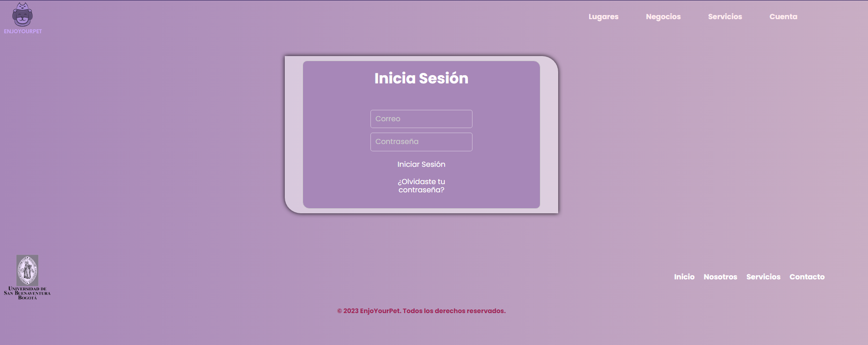The width and height of the screenshot is (868, 345).
Task: Click the EnjoYourPet cat logo
Action: point(22,15)
